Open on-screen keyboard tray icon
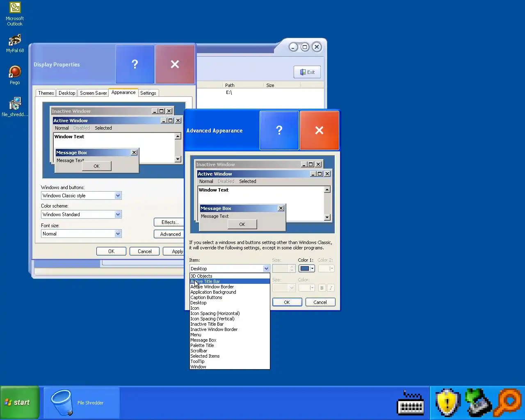Viewport: 525px width, 420px height. tap(411, 403)
